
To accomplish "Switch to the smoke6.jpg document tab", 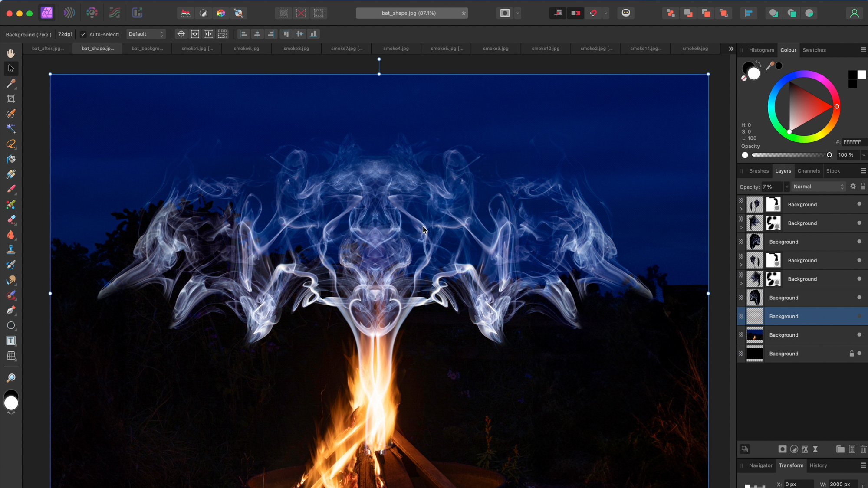I will pos(247,49).
